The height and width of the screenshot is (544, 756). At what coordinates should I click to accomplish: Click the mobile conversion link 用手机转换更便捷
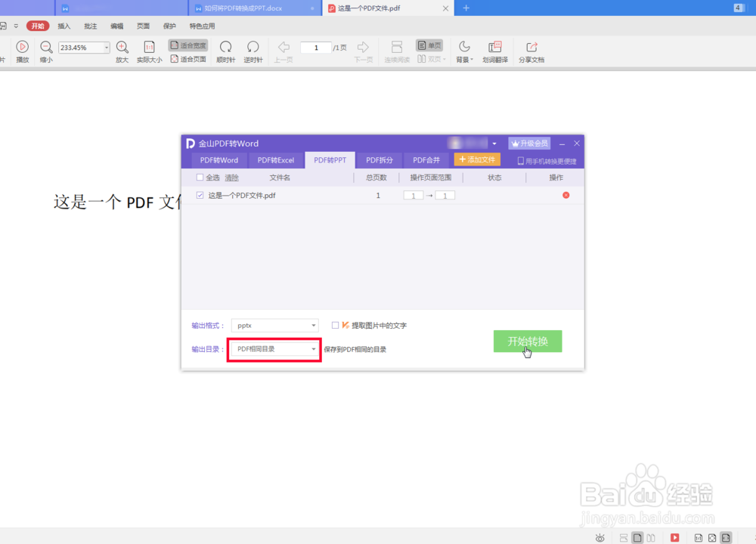click(x=547, y=161)
